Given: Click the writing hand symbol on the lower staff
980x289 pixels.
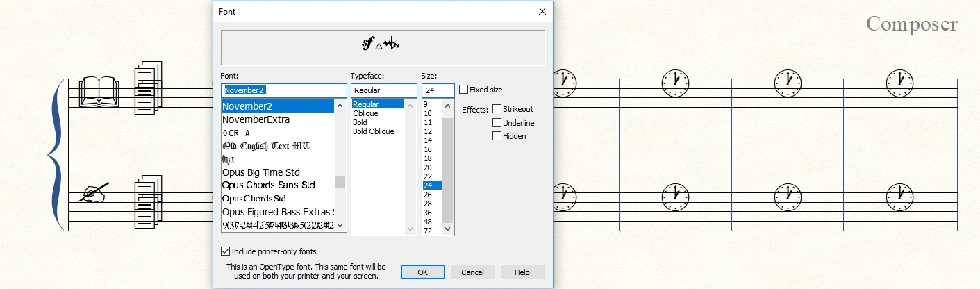Looking at the screenshot, I should point(94,192).
